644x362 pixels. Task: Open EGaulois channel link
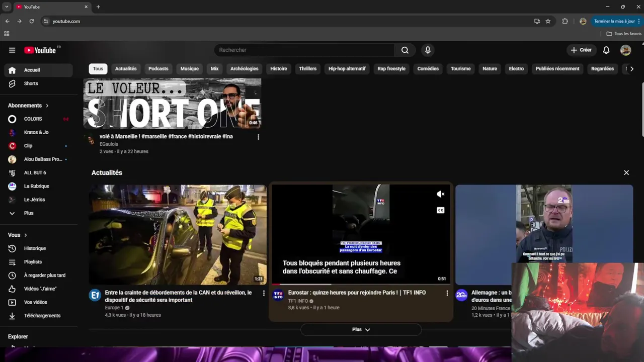(109, 144)
